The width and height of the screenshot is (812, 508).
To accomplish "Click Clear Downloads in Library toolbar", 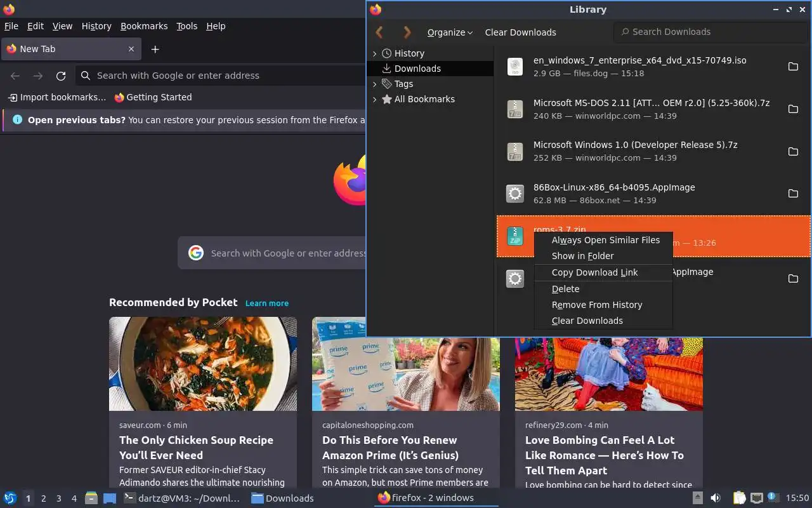I will pyautogui.click(x=520, y=32).
